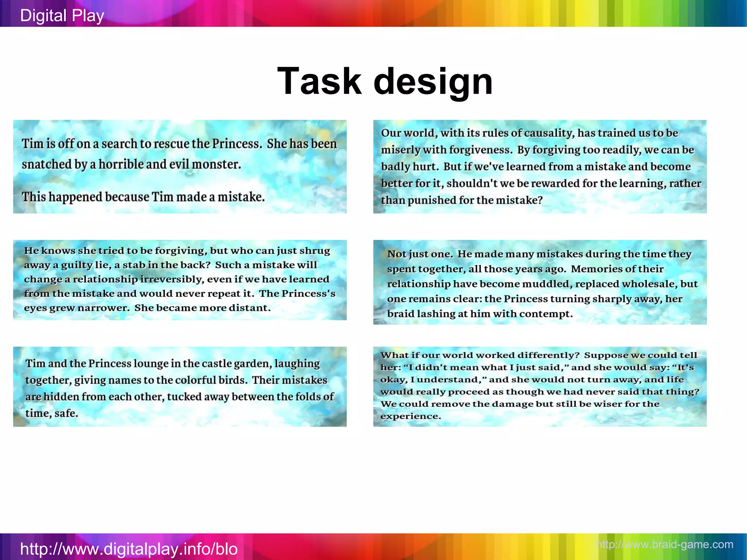Click the words 'time, safe.' in the garden panel
Image resolution: width=747 pixels, height=560 pixels.
point(52,413)
